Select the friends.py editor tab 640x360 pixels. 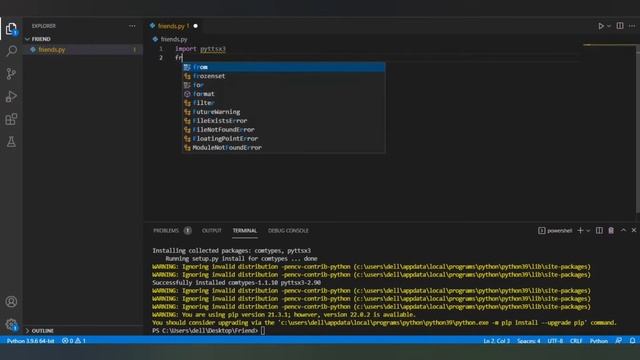pyautogui.click(x=173, y=26)
